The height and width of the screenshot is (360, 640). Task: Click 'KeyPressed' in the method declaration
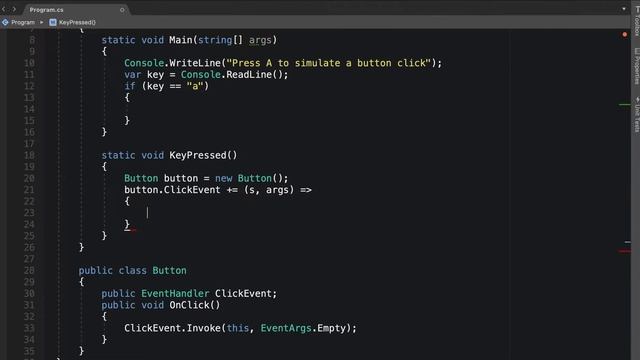(x=198, y=155)
